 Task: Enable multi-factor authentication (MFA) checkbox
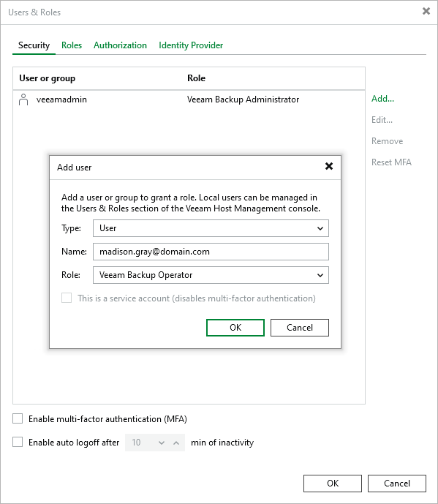[18, 419]
